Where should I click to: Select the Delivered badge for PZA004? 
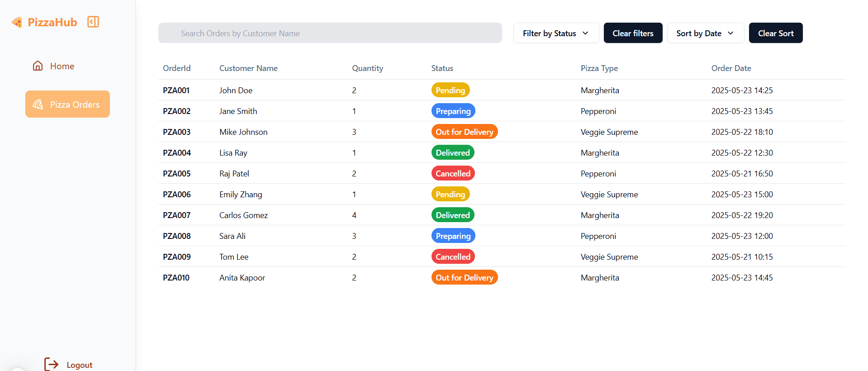[x=453, y=152]
